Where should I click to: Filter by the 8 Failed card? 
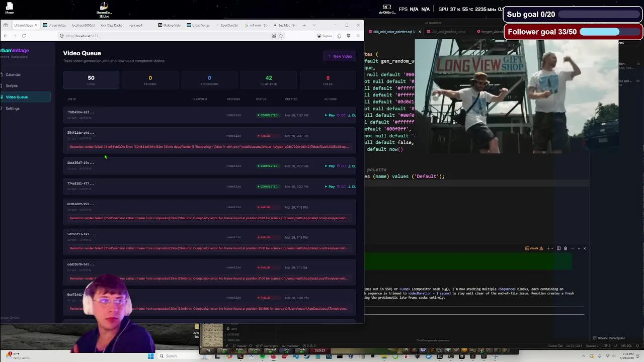click(328, 80)
